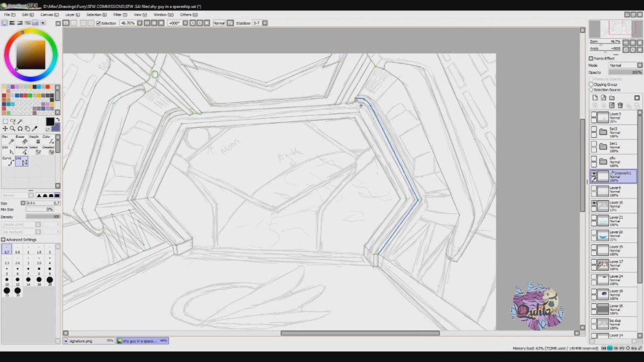This screenshot has height=362, width=644.
Task: Delete layer with trash icon
Action: tap(620, 105)
